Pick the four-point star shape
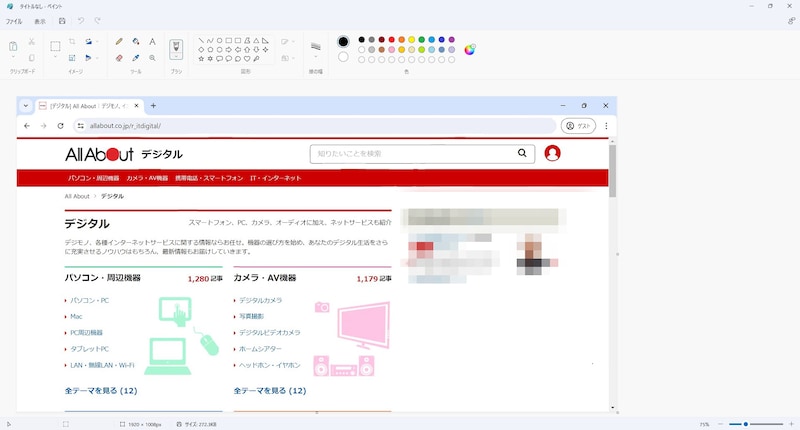The width and height of the screenshot is (800, 430). pyautogui.click(x=265, y=49)
